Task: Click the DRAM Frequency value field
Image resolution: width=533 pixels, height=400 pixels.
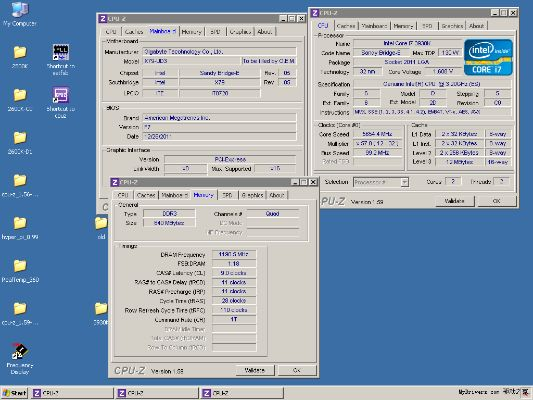Action: pos(234,254)
